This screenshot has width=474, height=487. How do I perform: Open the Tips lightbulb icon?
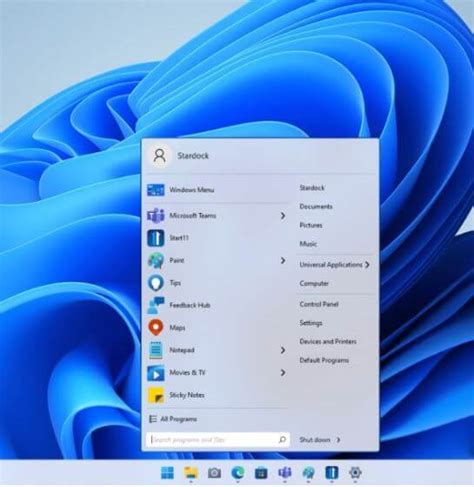pyautogui.click(x=156, y=283)
